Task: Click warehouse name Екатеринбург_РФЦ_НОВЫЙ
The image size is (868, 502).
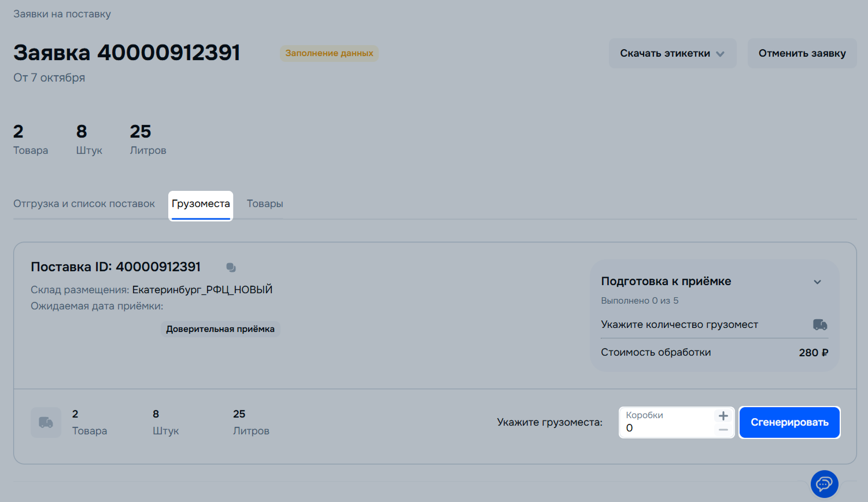Action: pyautogui.click(x=202, y=290)
